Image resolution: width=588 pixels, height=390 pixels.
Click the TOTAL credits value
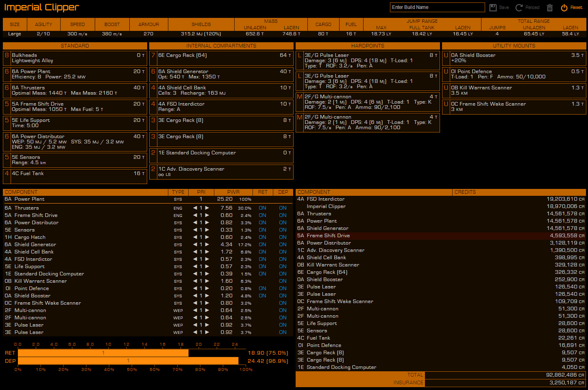pos(565,375)
